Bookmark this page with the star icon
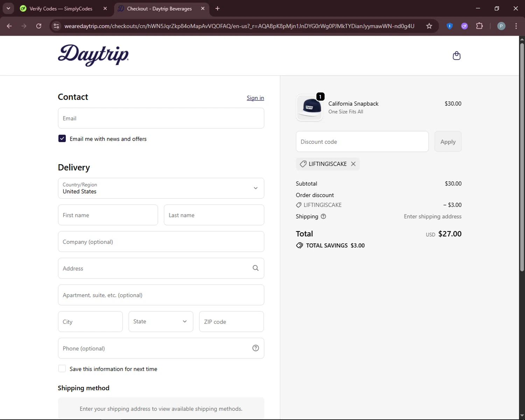The image size is (525, 420). [x=429, y=26]
